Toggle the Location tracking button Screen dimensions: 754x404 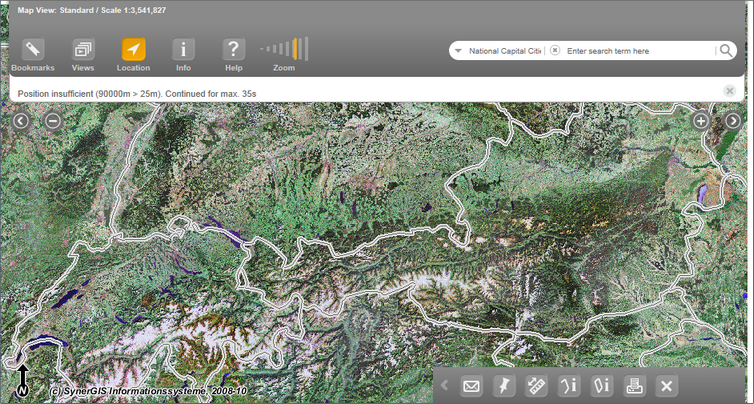(x=133, y=50)
